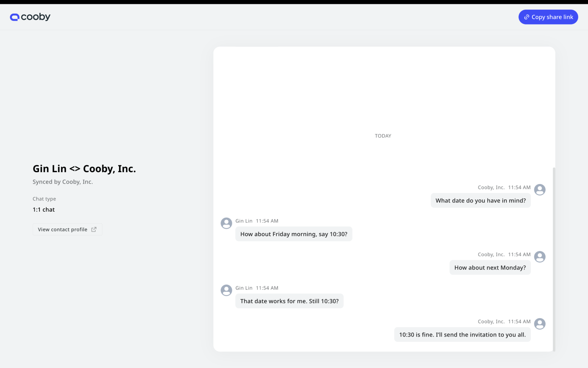The image size is (588, 368).
Task: Click the 'Chat type' label
Action: coord(44,199)
